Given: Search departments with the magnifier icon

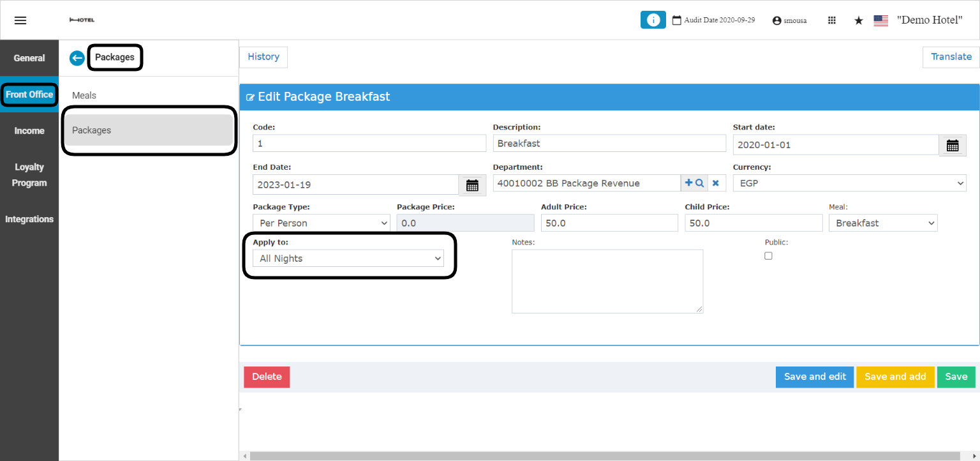Looking at the screenshot, I should (x=699, y=183).
